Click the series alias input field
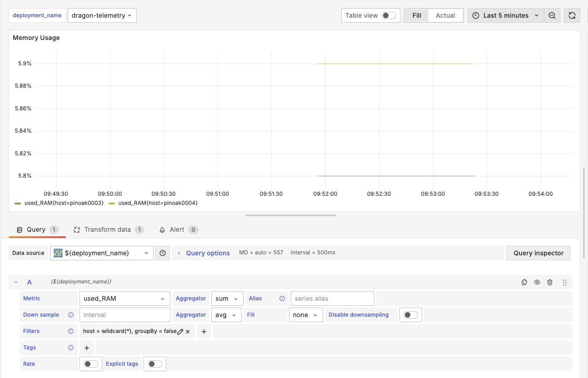This screenshot has width=588, height=378. coord(333,298)
